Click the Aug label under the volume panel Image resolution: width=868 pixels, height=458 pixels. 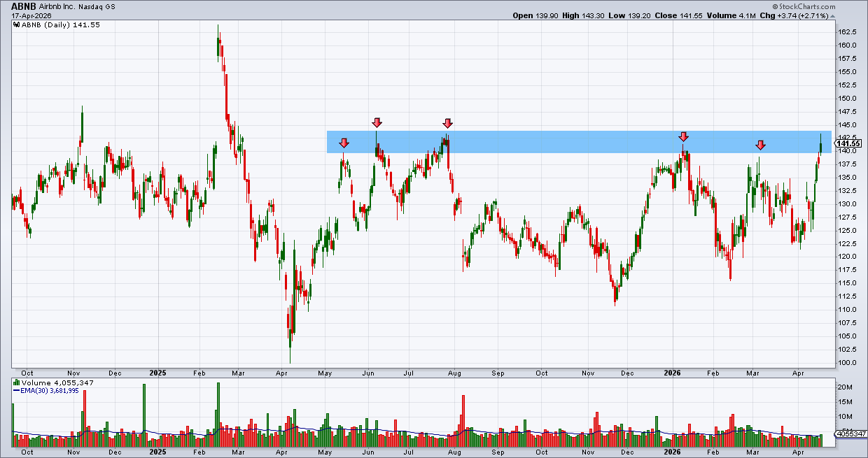click(454, 452)
